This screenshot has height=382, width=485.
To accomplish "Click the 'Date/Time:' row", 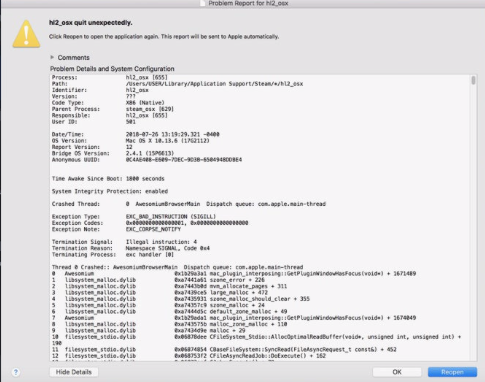I will click(x=136, y=134).
